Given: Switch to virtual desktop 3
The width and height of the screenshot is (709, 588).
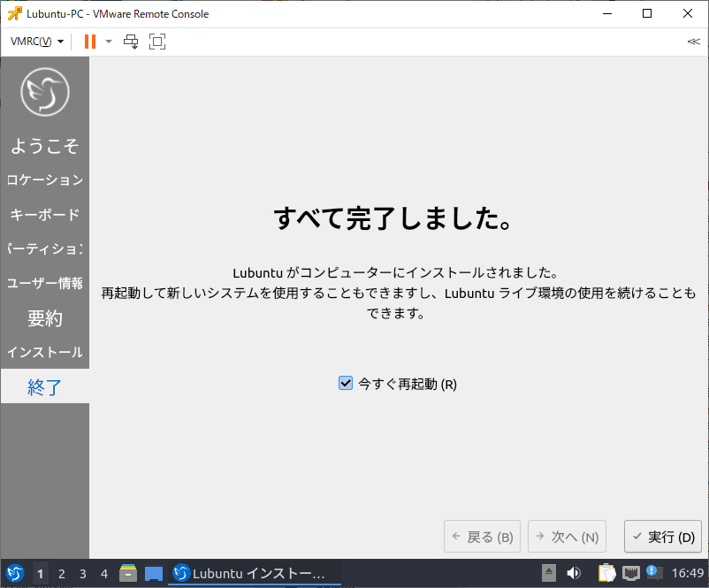Looking at the screenshot, I should click(83, 574).
